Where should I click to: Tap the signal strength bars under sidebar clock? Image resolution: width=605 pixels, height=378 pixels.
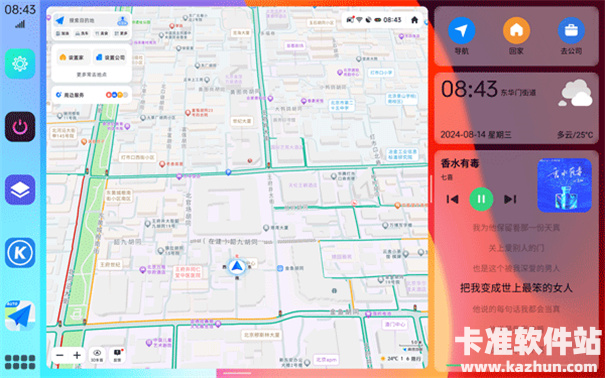coord(20,24)
